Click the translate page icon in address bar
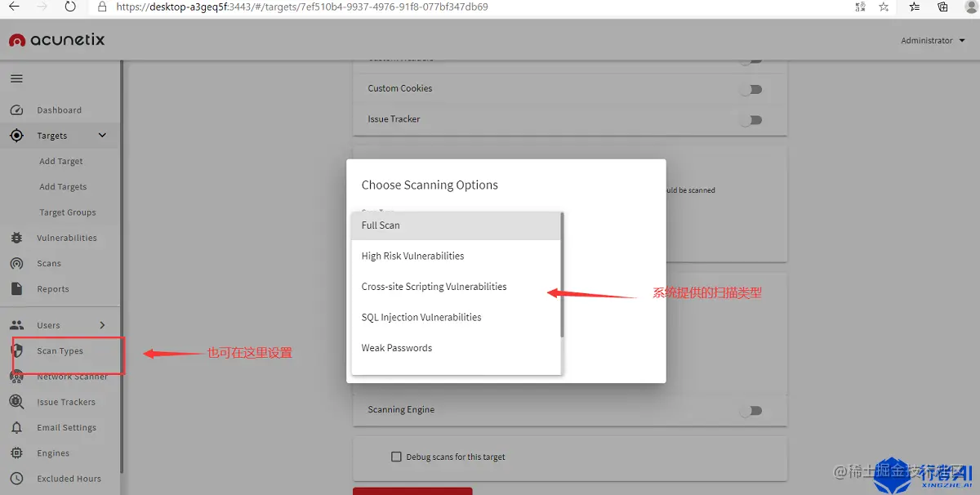Viewport: 980px width, 495px height. 860,7
